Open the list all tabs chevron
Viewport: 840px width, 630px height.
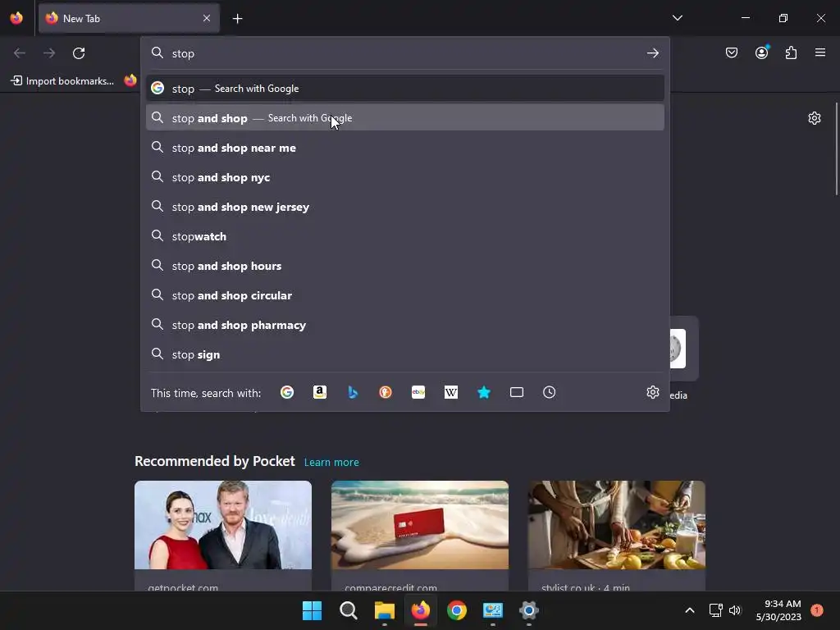(677, 18)
